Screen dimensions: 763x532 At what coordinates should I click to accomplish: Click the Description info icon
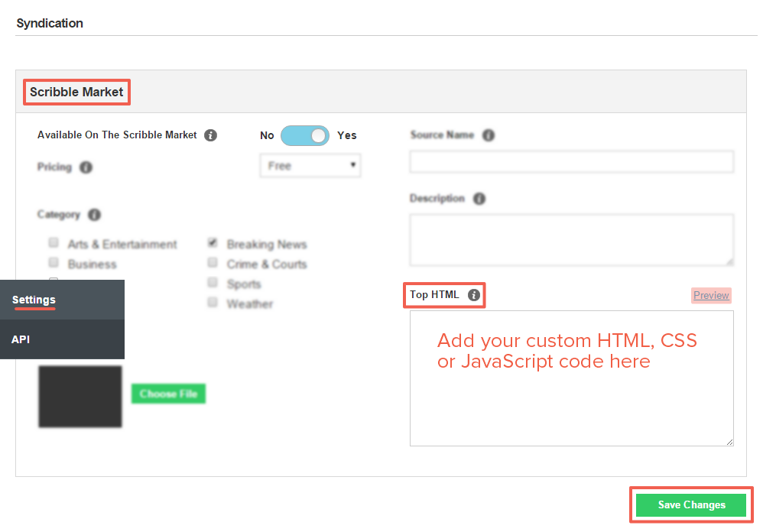[x=479, y=199]
